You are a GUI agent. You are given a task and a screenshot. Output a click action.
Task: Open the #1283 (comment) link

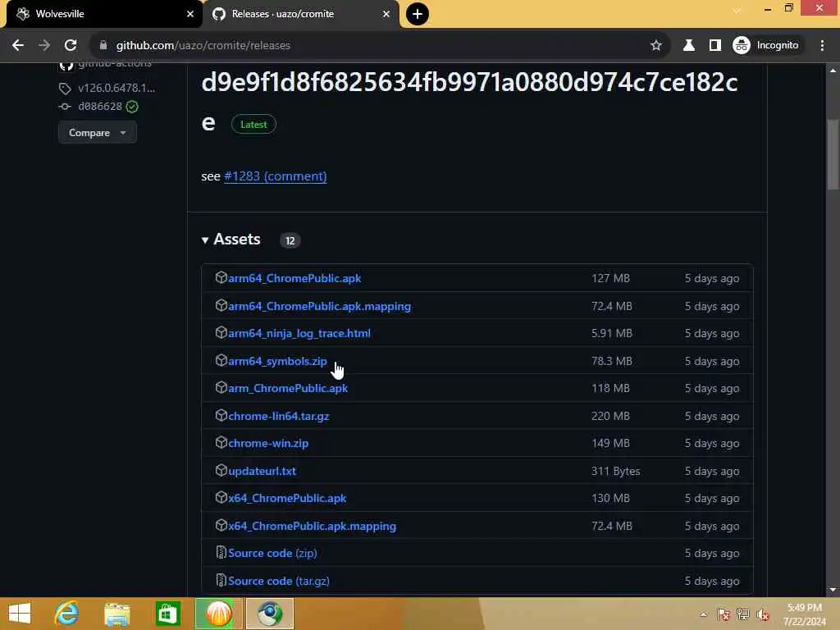point(276,176)
